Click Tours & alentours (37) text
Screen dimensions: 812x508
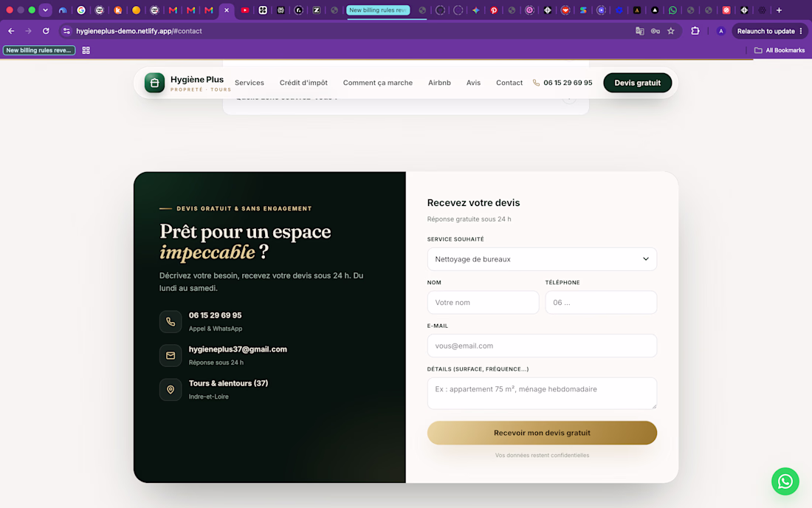click(228, 384)
